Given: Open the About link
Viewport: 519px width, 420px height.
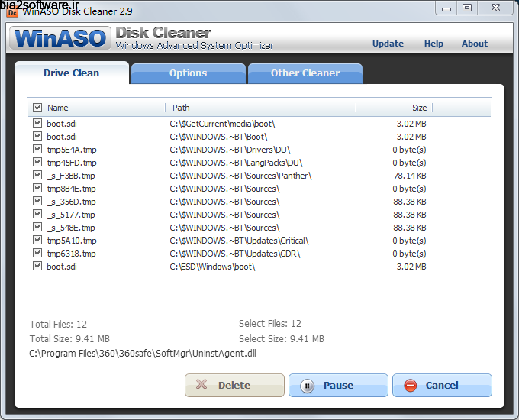Looking at the screenshot, I should click(475, 44).
